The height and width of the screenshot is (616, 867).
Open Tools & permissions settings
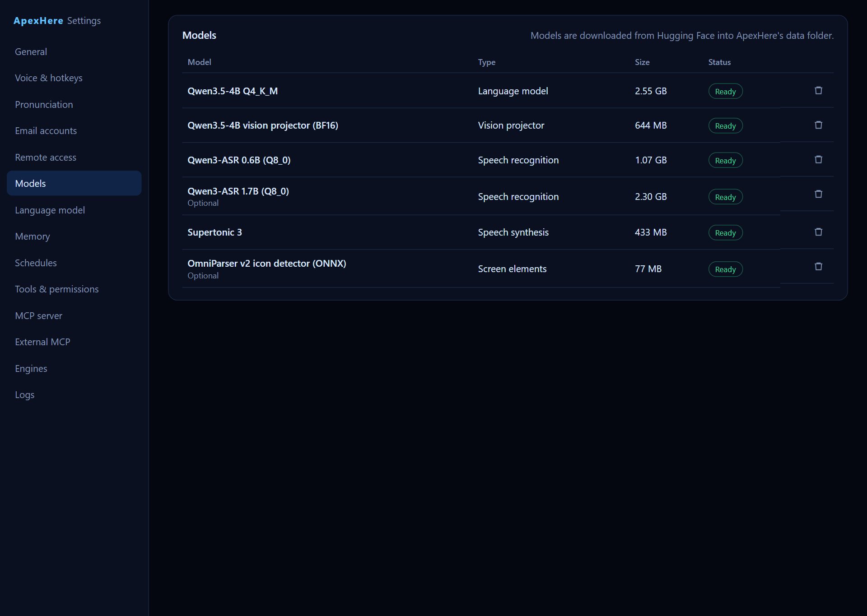[x=74, y=289]
